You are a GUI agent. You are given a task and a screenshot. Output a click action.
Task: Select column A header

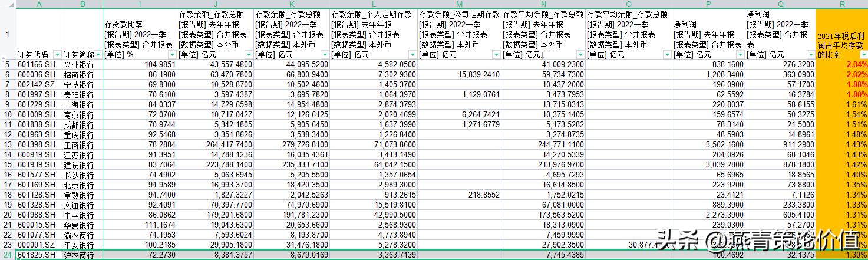pos(39,4)
